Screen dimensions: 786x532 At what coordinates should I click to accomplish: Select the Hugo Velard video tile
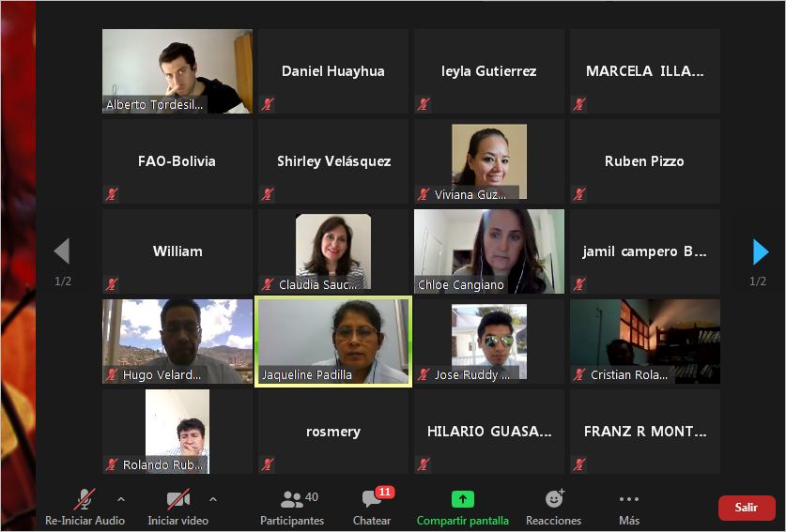pos(177,342)
